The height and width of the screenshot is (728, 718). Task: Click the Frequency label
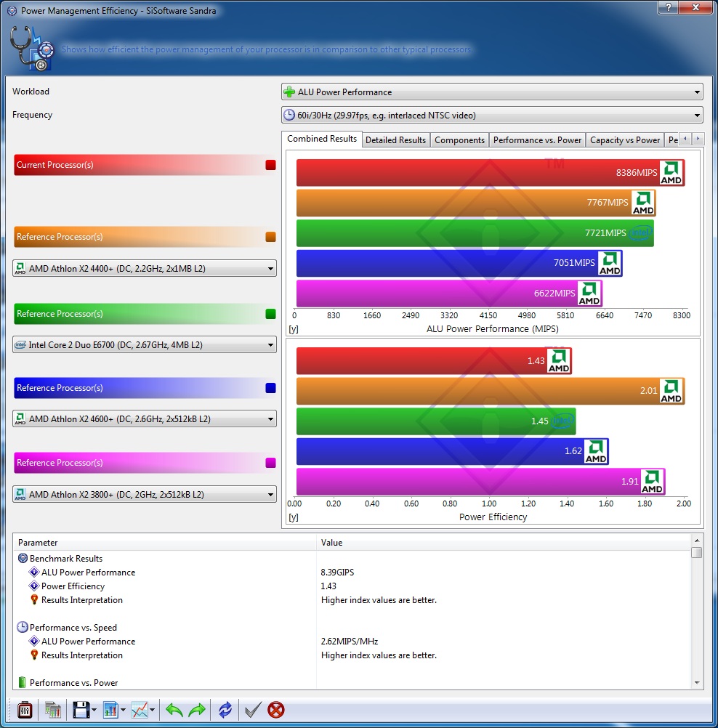coord(32,115)
